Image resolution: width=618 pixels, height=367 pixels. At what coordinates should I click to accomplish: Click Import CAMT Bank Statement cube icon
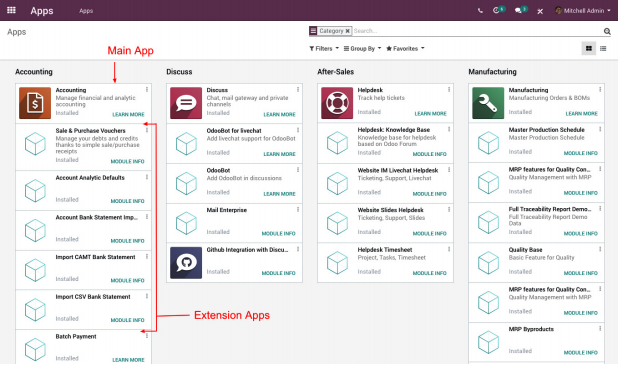[x=35, y=270]
